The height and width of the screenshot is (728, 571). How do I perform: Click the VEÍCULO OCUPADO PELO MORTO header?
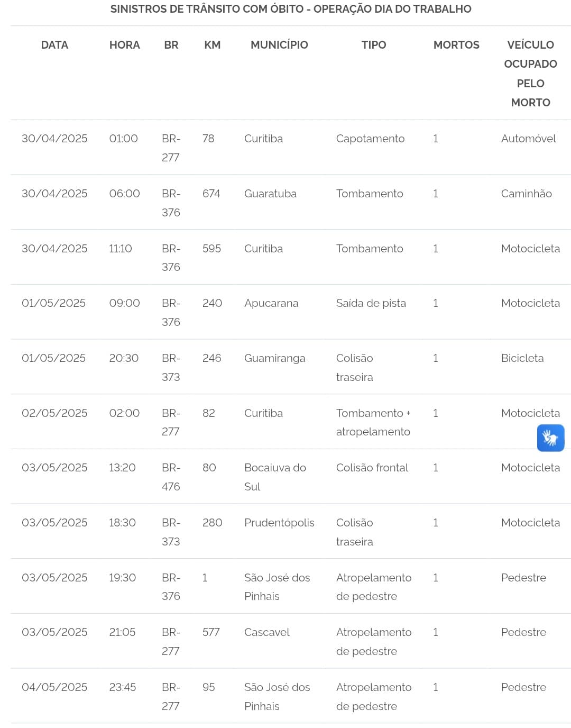530,74
